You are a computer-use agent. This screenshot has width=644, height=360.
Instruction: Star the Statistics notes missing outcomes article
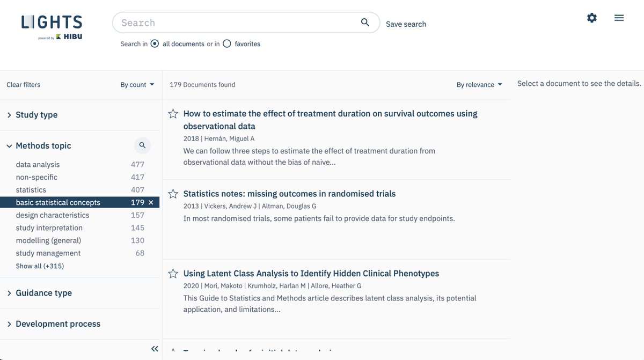point(173,194)
